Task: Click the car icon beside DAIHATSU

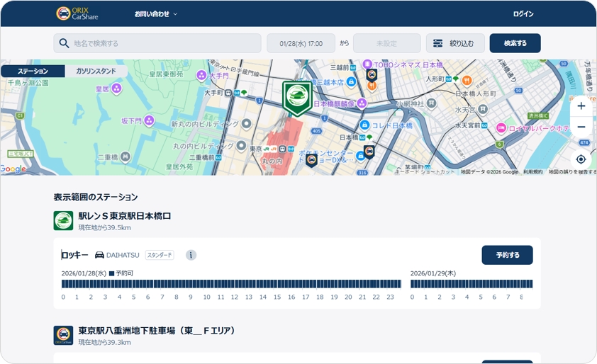Action: coord(99,255)
